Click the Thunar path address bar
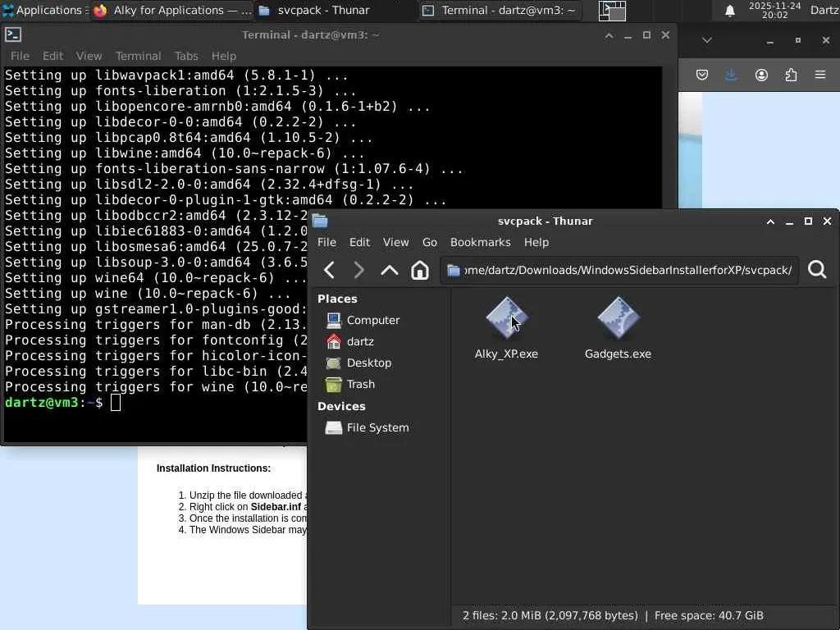This screenshot has width=840, height=630. 620,270
